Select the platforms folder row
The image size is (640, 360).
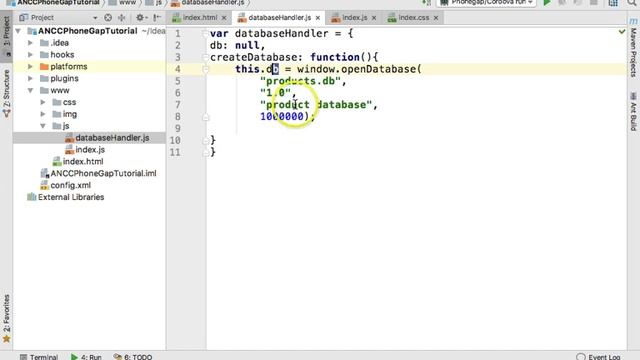pyautogui.click(x=89, y=67)
